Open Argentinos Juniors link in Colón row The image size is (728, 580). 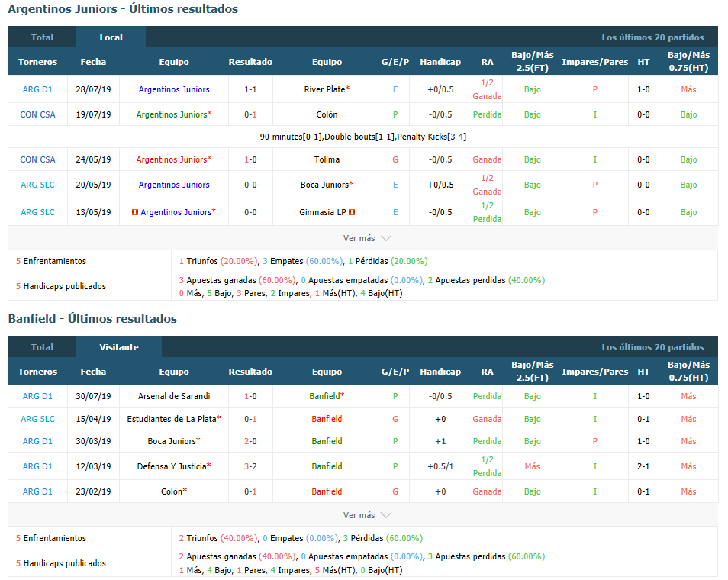tap(172, 114)
